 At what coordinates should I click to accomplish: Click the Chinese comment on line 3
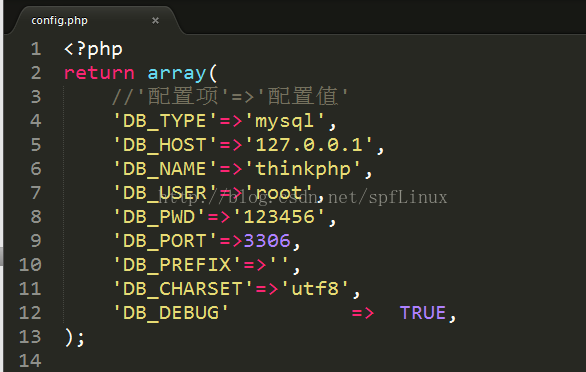click(230, 97)
